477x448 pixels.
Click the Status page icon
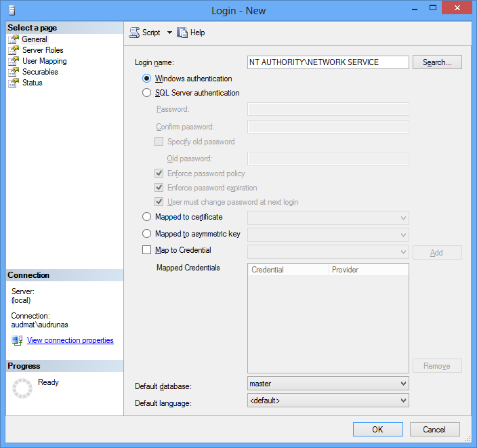[14, 83]
